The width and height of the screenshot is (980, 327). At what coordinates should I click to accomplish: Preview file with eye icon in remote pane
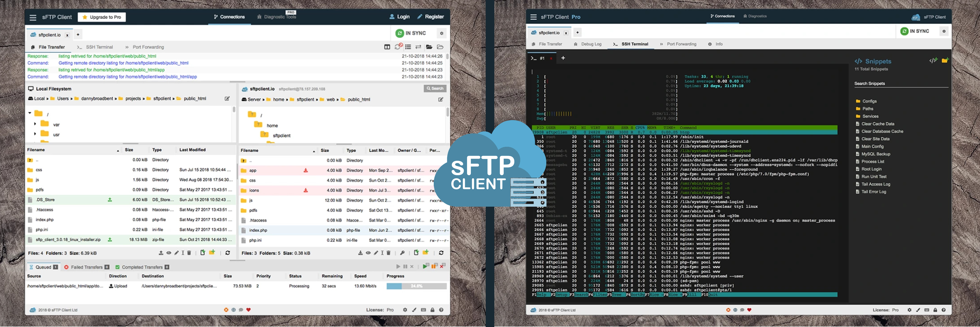[x=368, y=253]
